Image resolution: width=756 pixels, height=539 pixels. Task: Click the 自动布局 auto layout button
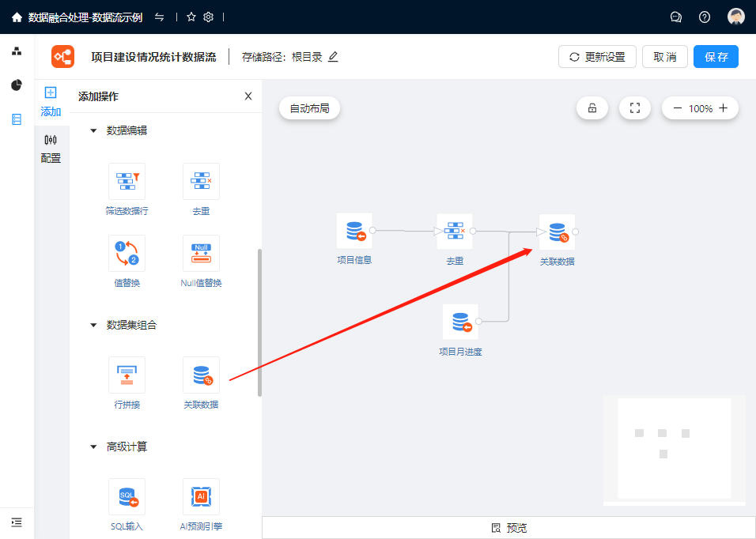309,108
